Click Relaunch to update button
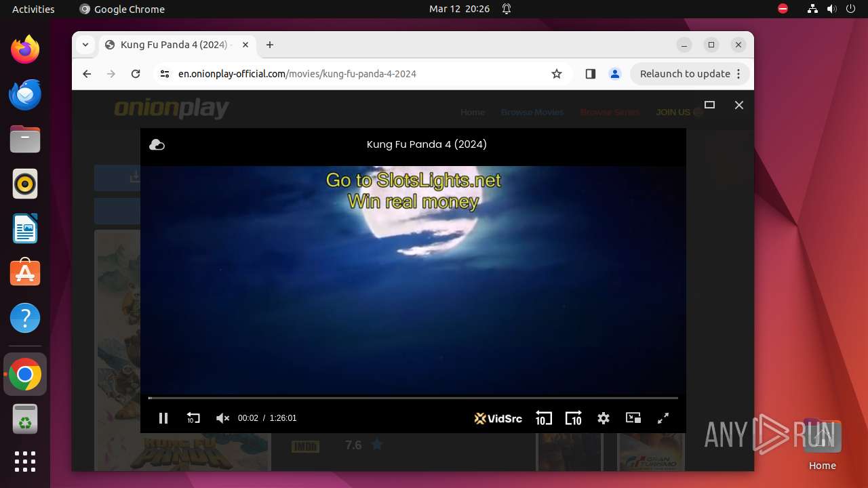Screen dimensions: 868x488 tap(685, 74)
